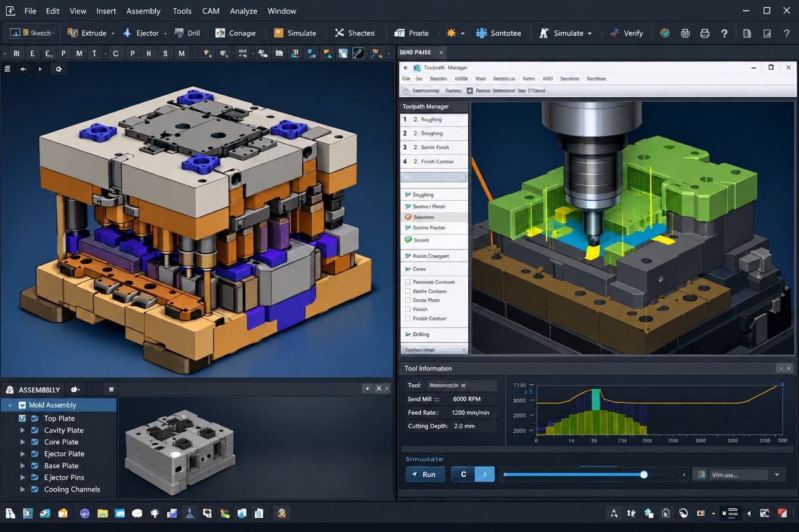Select the Ejector tool icon

pyautogui.click(x=127, y=33)
